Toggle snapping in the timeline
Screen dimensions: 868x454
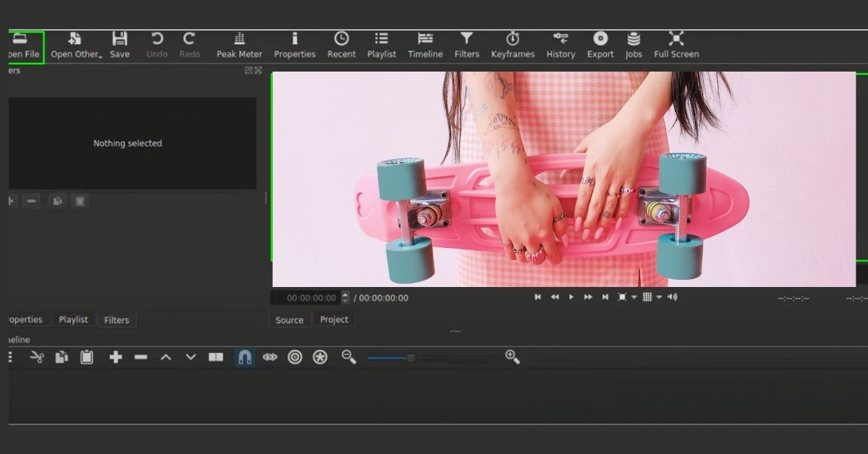pos(245,356)
